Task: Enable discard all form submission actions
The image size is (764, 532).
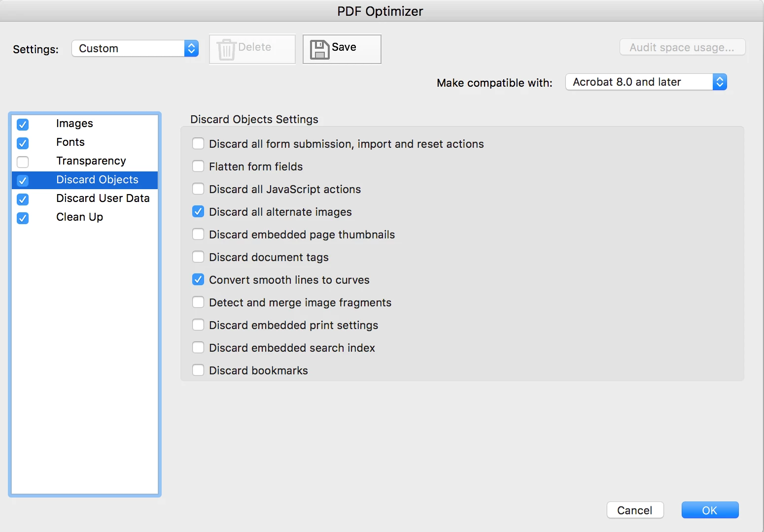Action: tap(198, 143)
